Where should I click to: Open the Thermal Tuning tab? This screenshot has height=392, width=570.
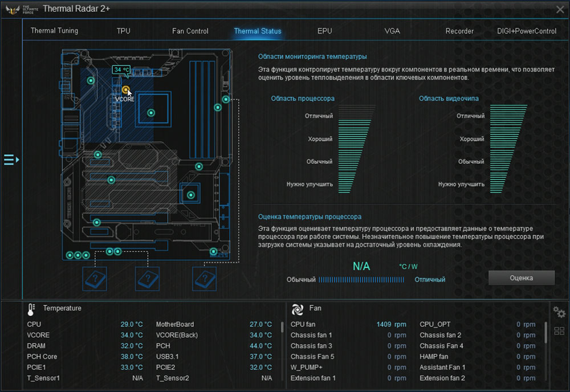click(54, 31)
